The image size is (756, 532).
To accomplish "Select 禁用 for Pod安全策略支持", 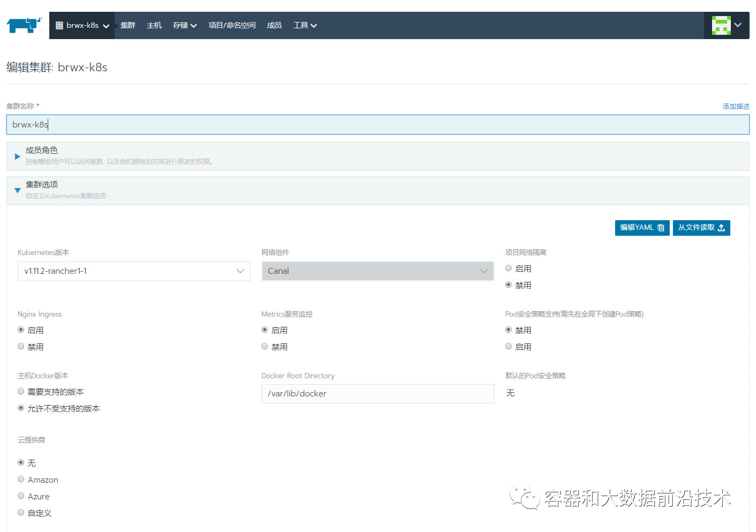I will (x=508, y=330).
